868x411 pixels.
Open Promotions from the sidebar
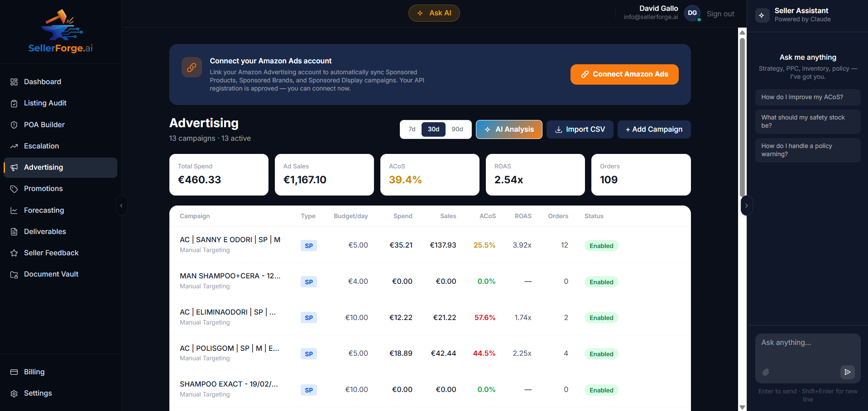tap(43, 189)
